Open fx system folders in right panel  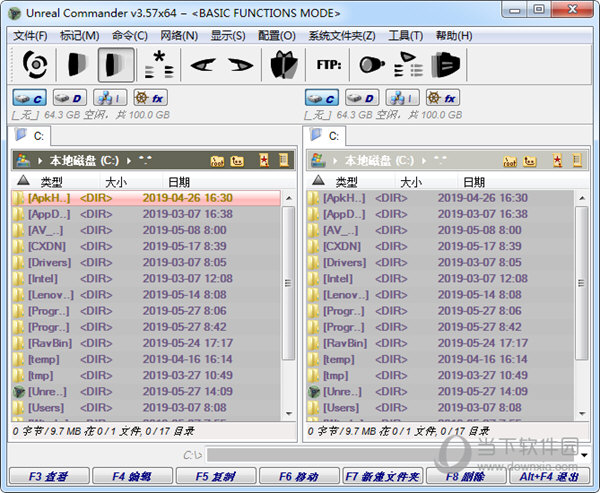pos(443,98)
